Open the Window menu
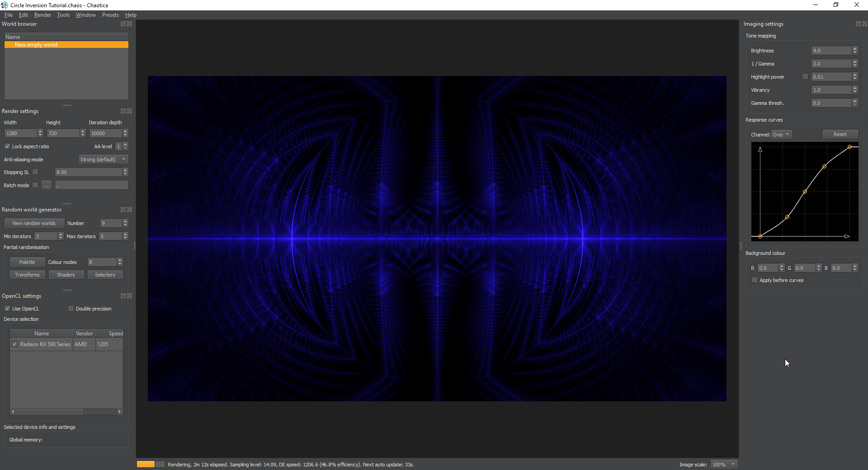The height and width of the screenshot is (470, 868). pos(86,15)
